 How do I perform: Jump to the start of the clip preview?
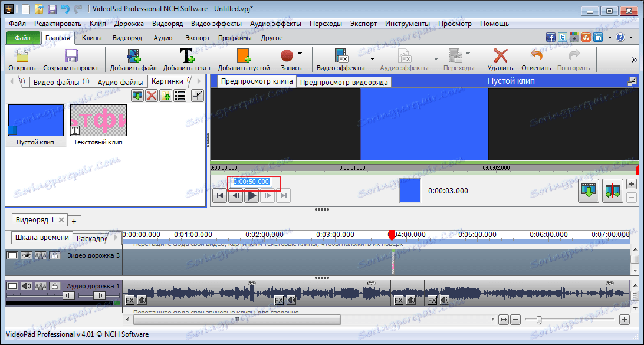[x=220, y=196]
